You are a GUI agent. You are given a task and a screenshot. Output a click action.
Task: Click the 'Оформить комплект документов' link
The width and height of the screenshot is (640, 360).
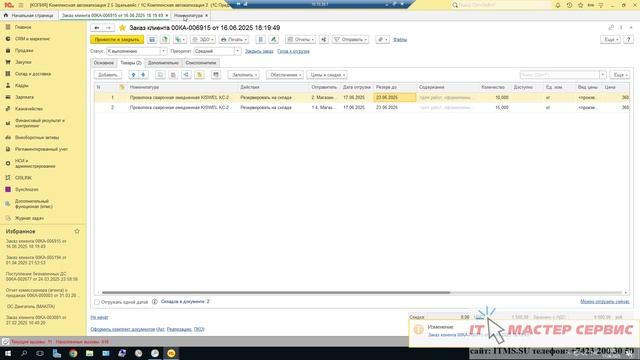point(123,329)
